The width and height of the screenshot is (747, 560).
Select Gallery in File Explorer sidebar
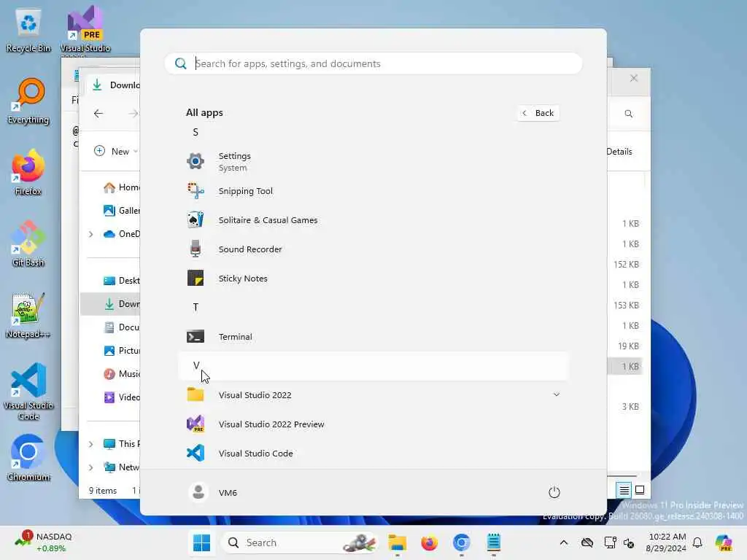122,211
